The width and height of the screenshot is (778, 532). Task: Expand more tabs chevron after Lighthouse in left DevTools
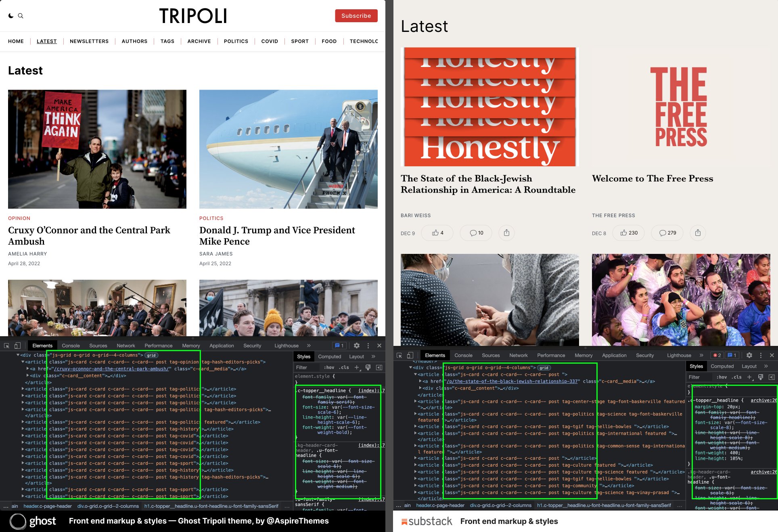tap(309, 346)
